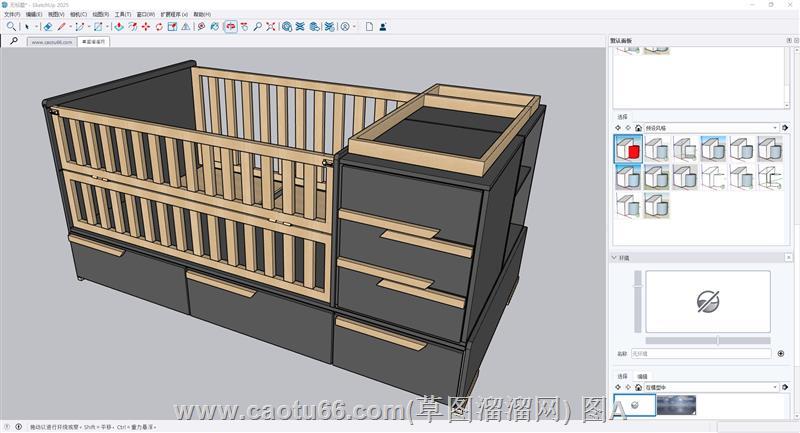Select the Eraser tool
800x433 pixels.
point(47,27)
